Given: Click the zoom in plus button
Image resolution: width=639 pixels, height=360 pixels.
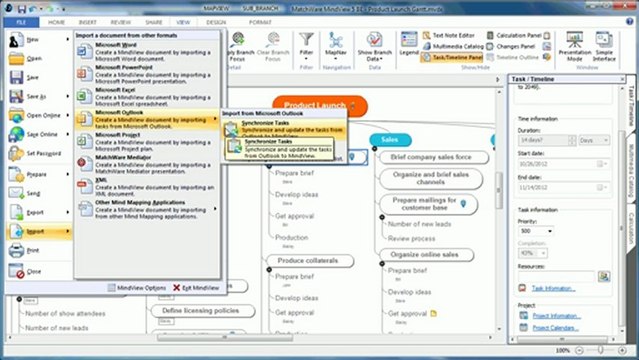Looking at the screenshot, I should (x=622, y=350).
